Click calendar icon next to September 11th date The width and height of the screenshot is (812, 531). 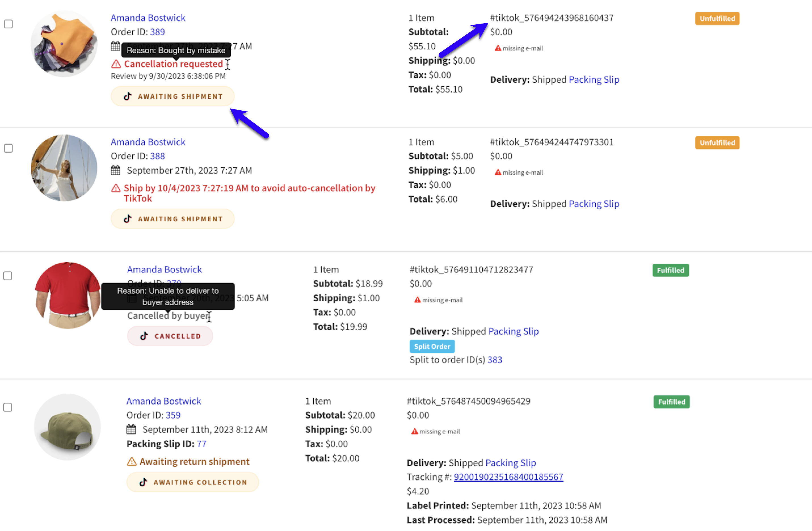131,429
